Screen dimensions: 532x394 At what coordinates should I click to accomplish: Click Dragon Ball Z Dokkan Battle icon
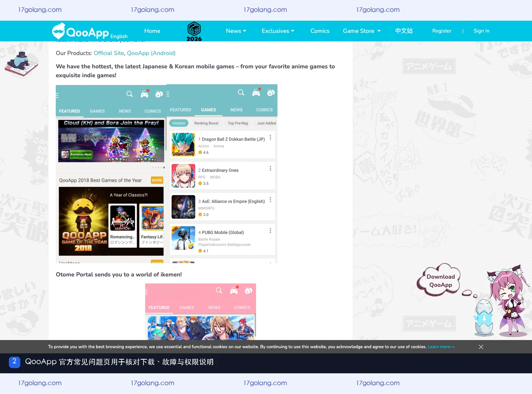tap(183, 145)
